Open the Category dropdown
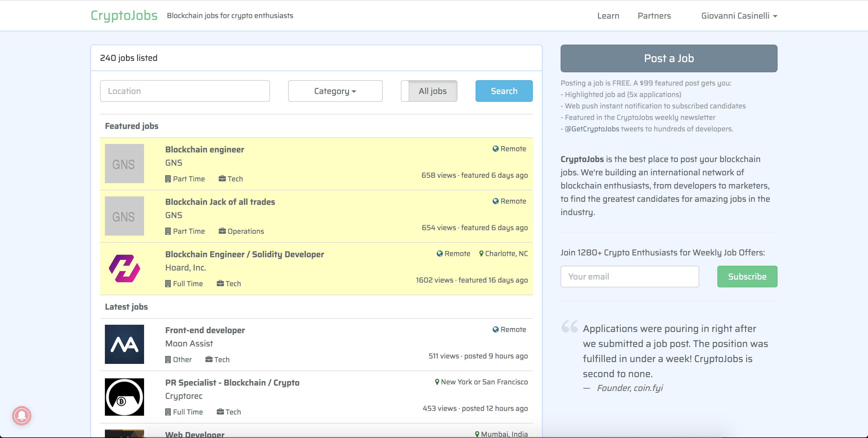The height and width of the screenshot is (438, 868). coord(335,91)
